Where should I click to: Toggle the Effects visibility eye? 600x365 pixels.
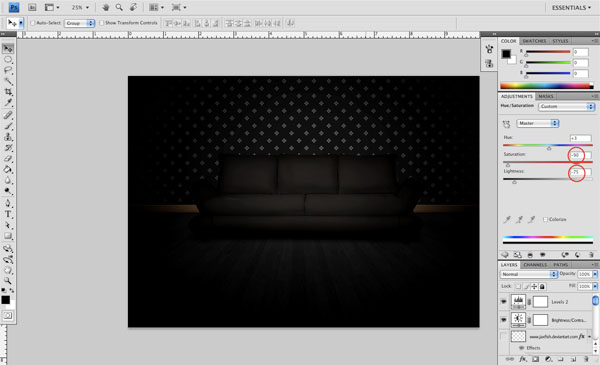(521, 348)
